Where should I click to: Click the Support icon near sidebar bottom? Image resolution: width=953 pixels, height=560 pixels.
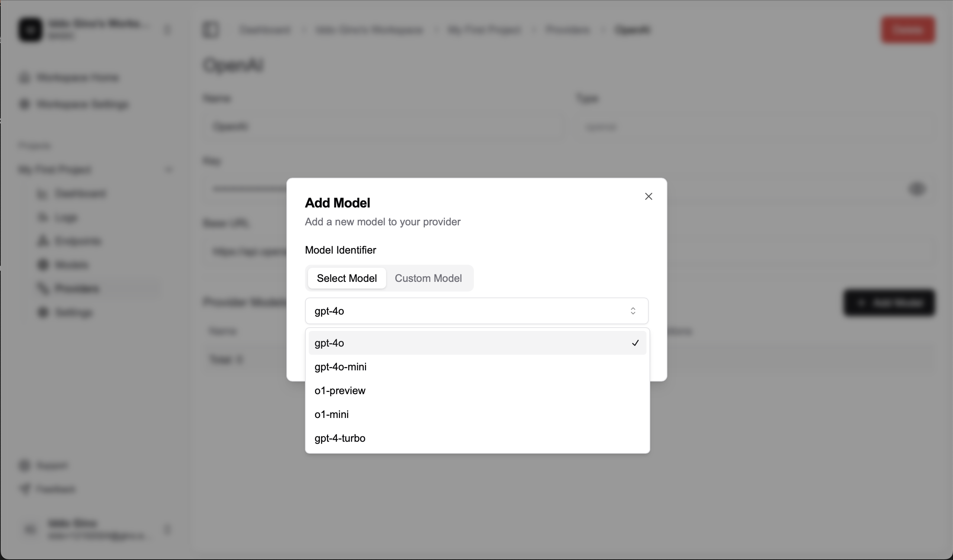24,466
